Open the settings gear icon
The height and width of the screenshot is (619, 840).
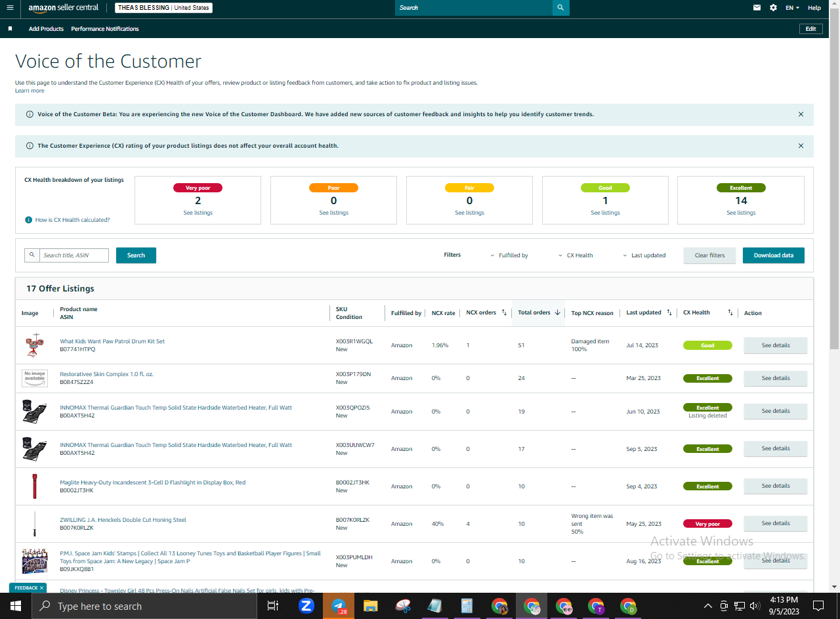773,8
